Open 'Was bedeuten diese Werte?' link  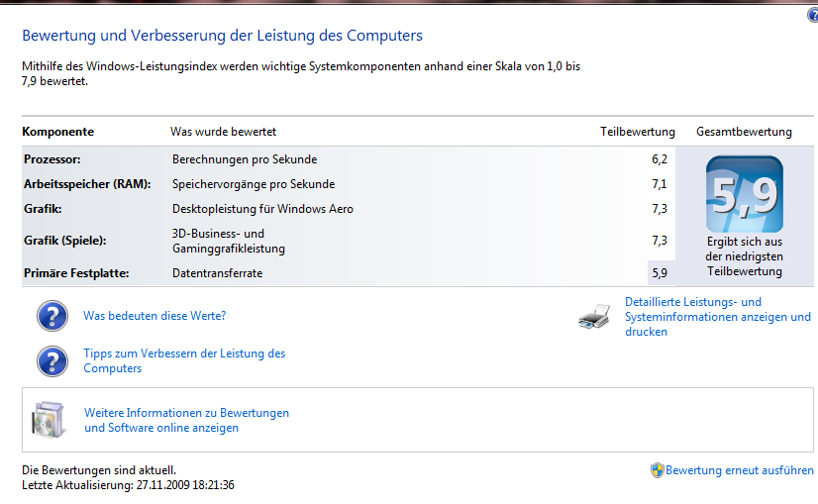coord(154,316)
